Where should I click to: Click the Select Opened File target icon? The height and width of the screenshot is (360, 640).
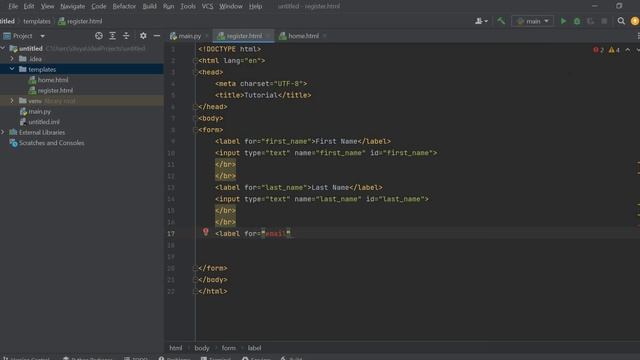pos(99,36)
